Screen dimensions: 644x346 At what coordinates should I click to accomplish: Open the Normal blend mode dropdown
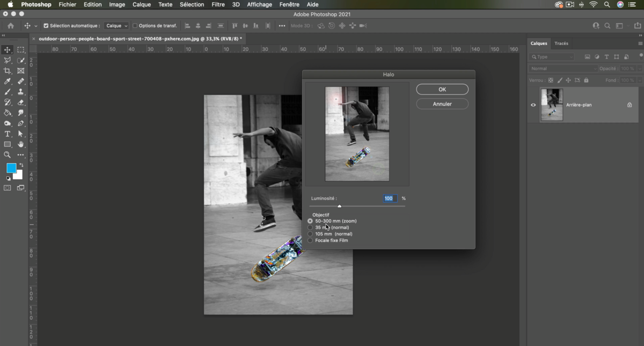[563, 69]
